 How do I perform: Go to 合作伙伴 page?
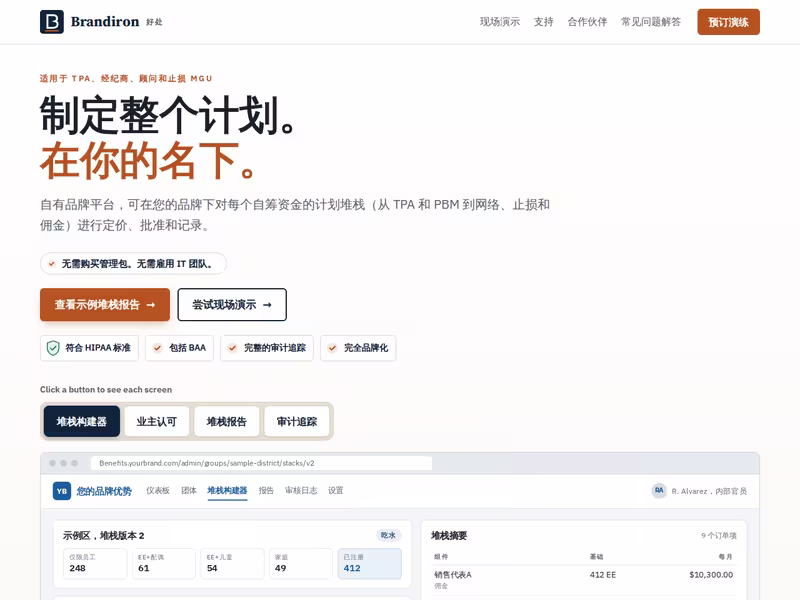pyautogui.click(x=587, y=22)
